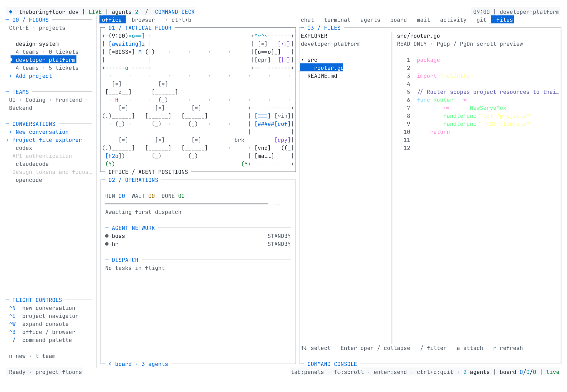Click the Add project link

30,76
